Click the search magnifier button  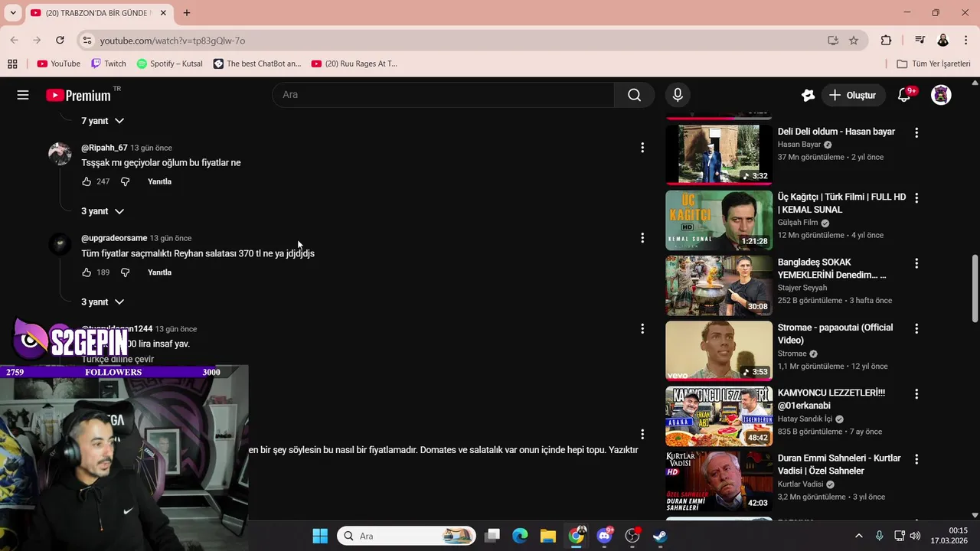click(x=634, y=95)
